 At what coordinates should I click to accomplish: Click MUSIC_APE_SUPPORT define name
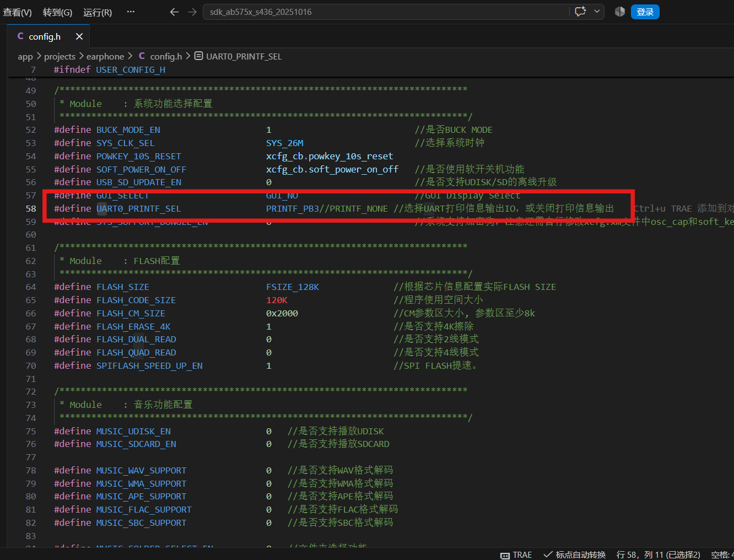(141, 496)
